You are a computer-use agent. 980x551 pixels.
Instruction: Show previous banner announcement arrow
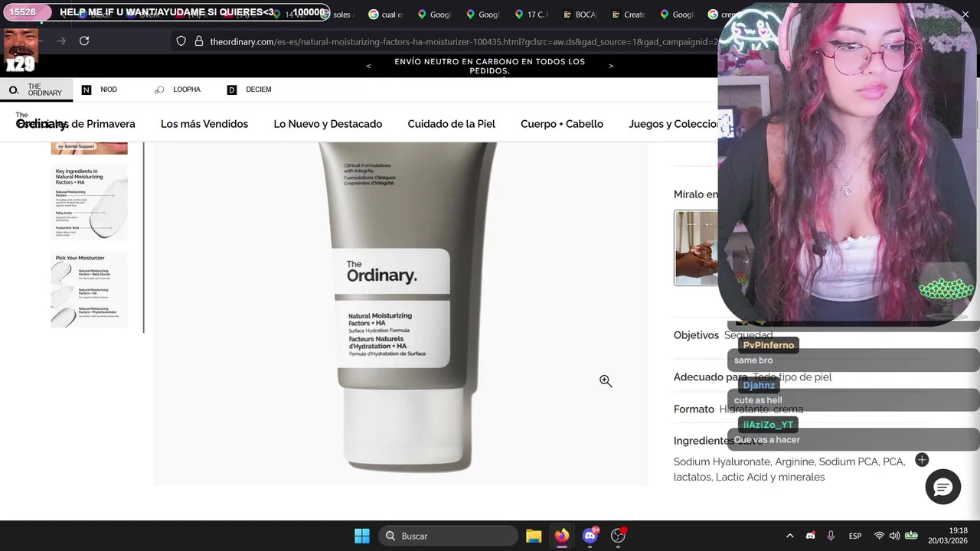coord(368,66)
